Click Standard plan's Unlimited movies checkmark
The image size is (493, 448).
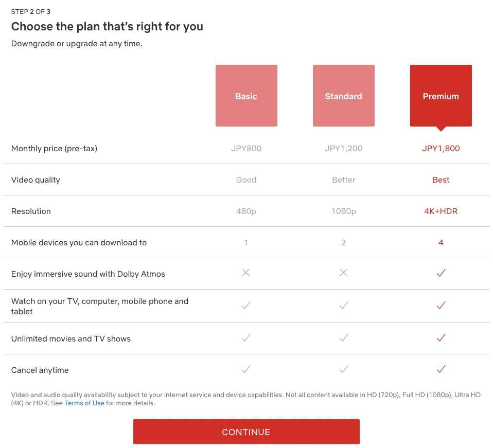pyautogui.click(x=343, y=338)
